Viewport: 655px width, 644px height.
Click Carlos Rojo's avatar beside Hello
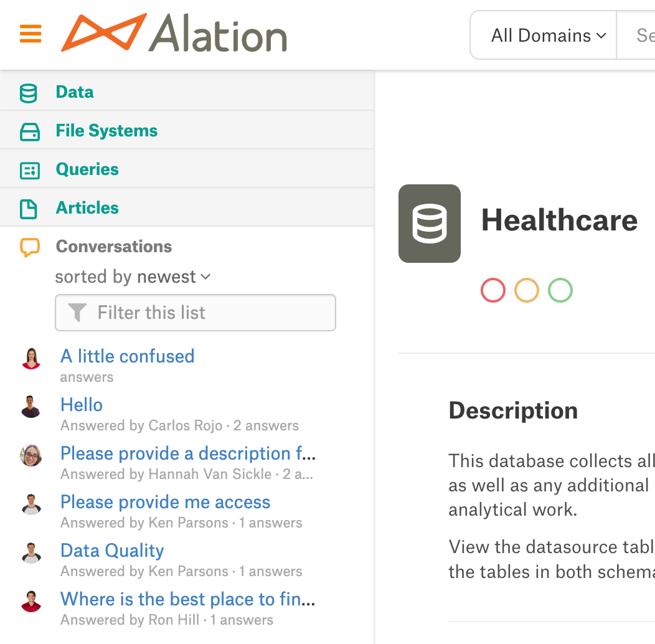pyautogui.click(x=31, y=407)
